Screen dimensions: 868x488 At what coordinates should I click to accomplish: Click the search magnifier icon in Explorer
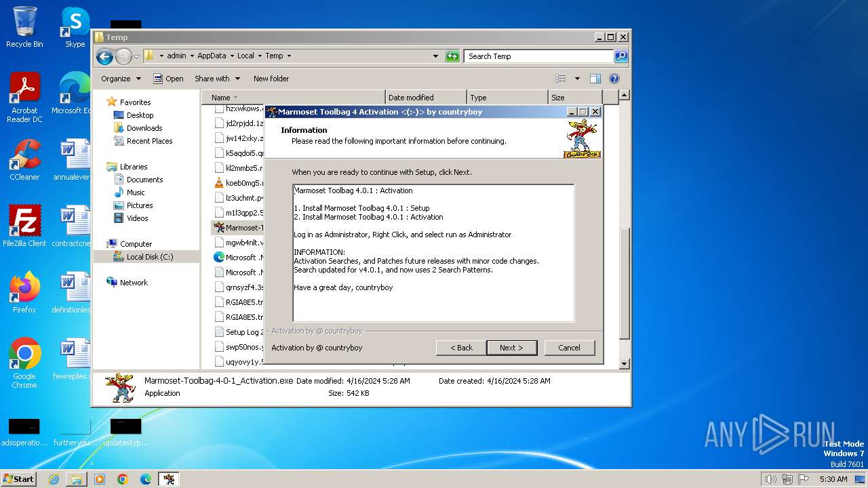[621, 56]
